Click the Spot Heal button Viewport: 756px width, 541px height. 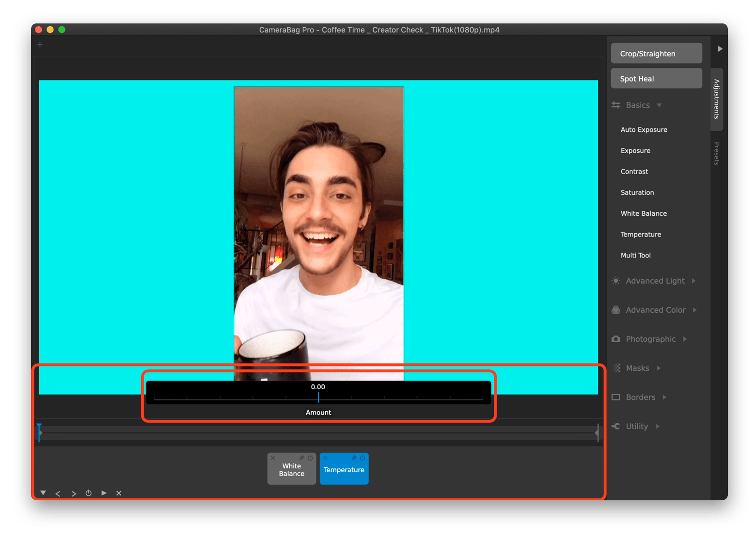click(656, 79)
